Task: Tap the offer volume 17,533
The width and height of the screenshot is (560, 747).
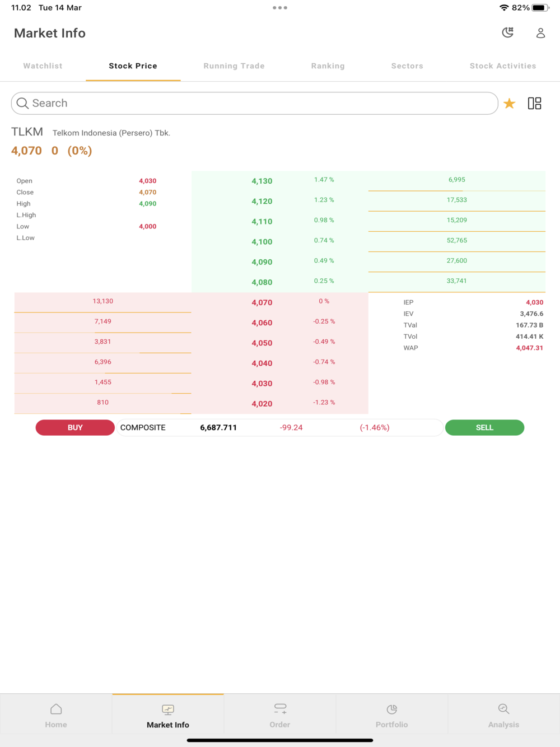Action: coord(457,200)
